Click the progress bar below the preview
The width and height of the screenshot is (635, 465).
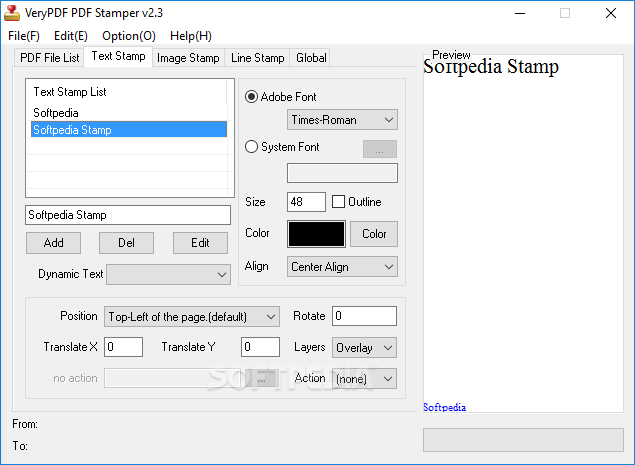coord(523,440)
